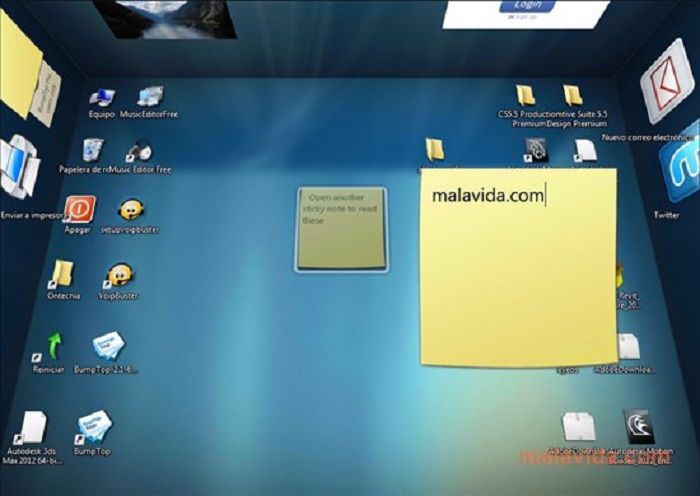Open the AdobeDownload file icon beside note
700x496 pixels.
[x=629, y=346]
